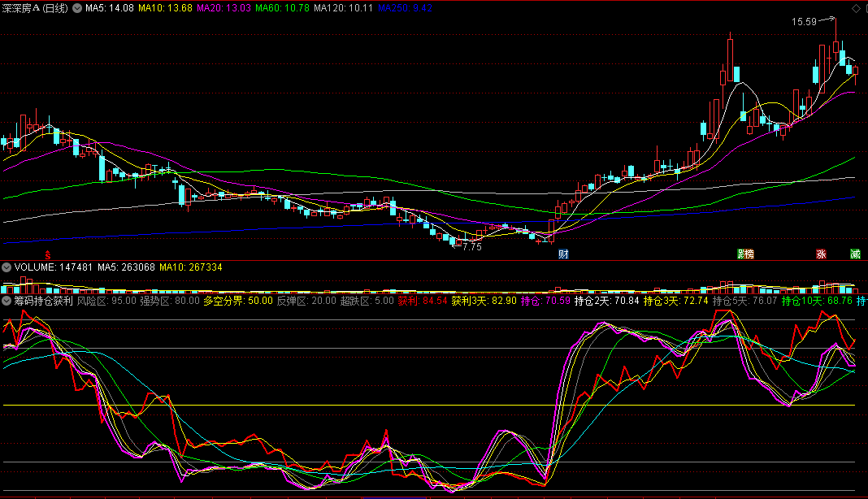The height and width of the screenshot is (499, 868).
Task: Click the diamond icon at top-right corner
Action: click(x=856, y=8)
